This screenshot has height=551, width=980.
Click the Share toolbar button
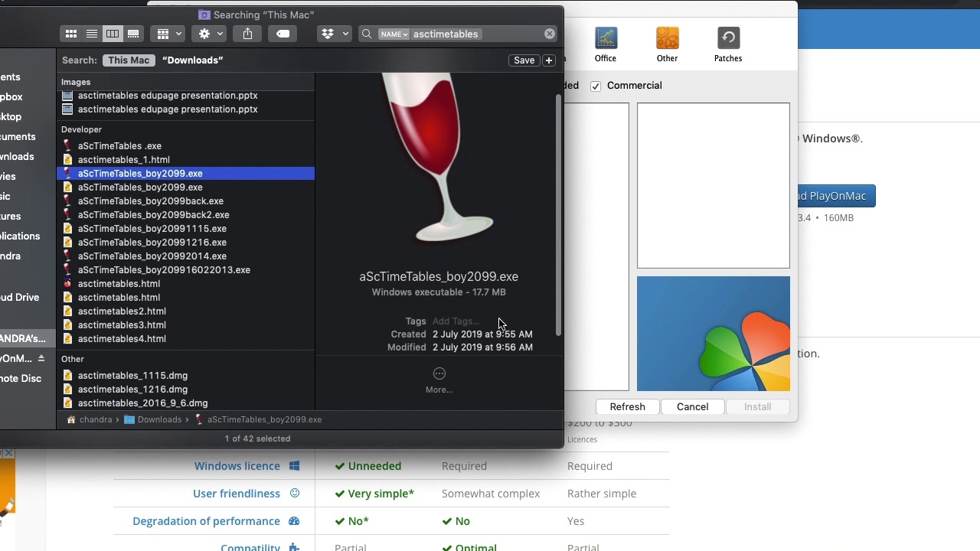pyautogui.click(x=247, y=34)
